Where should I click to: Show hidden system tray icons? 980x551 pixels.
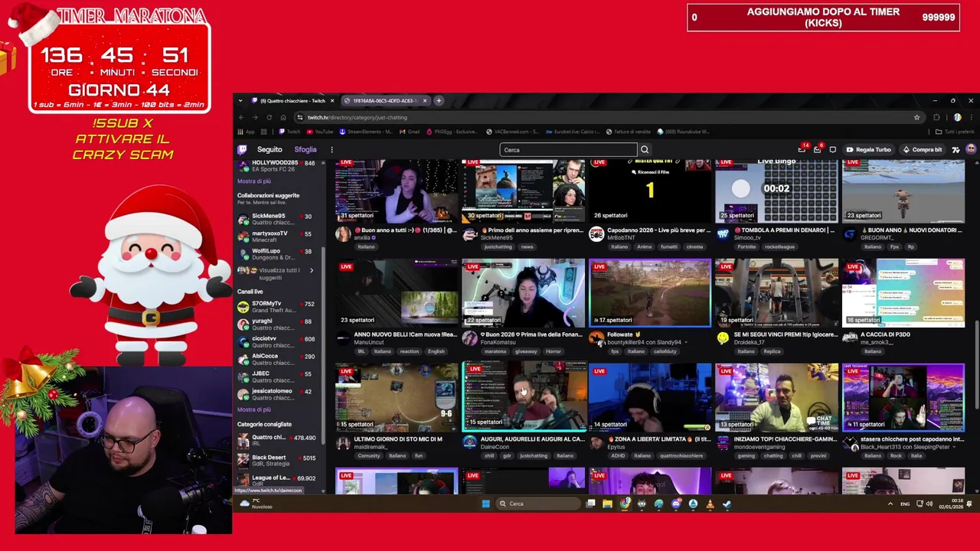(x=890, y=504)
